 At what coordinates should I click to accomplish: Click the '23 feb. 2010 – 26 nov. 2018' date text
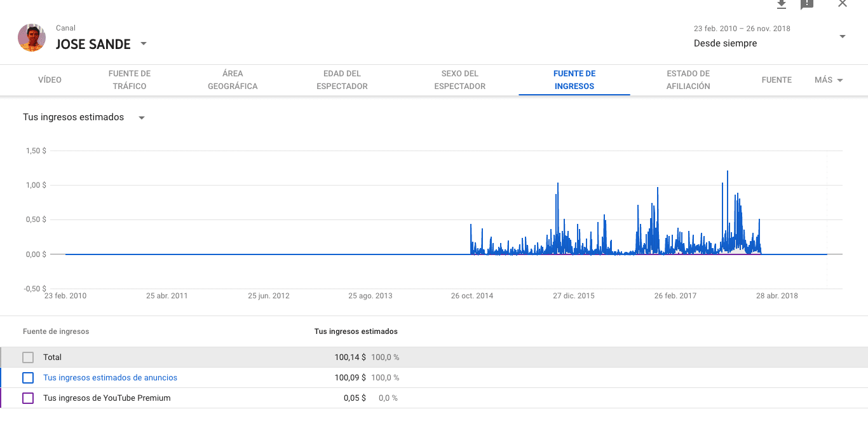point(742,29)
